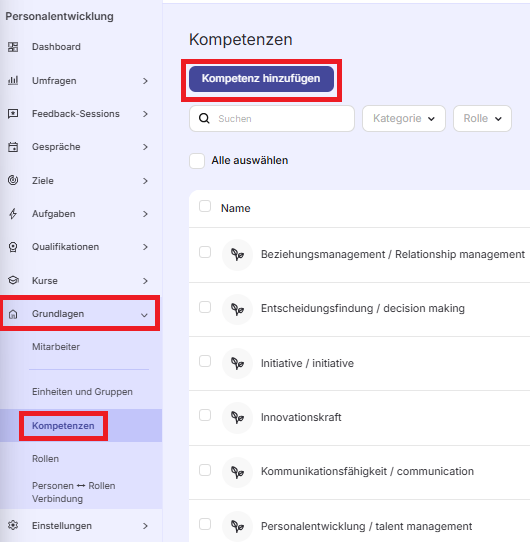Open the Kategorie filter dropdown
Screen dimensions: 530x542
404,119
